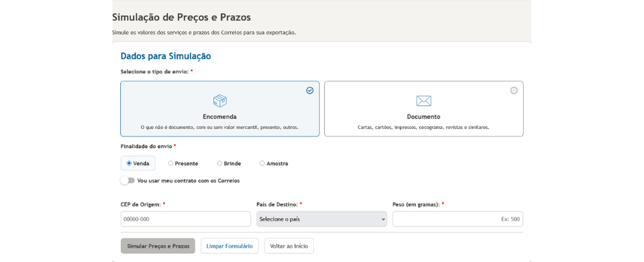Screen dimensions: 644x262
Task: Pick Brinde as the shipment purpose
Action: [x=220, y=163]
